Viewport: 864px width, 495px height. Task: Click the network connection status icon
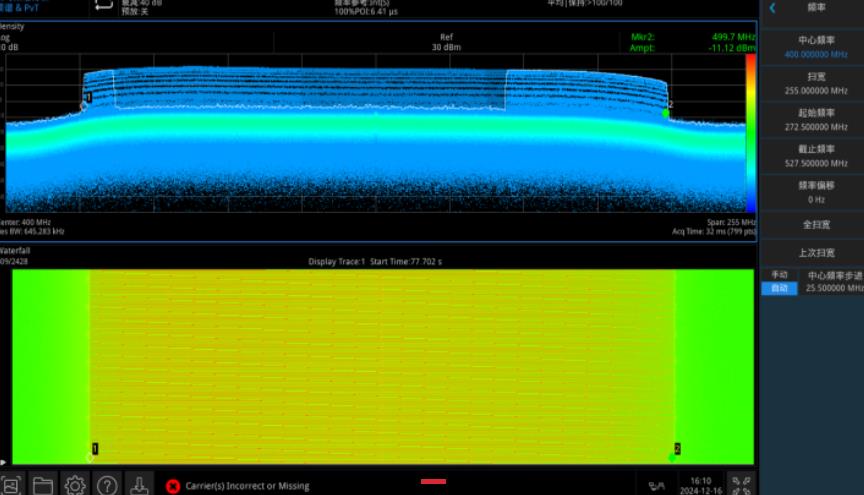pyautogui.click(x=656, y=486)
